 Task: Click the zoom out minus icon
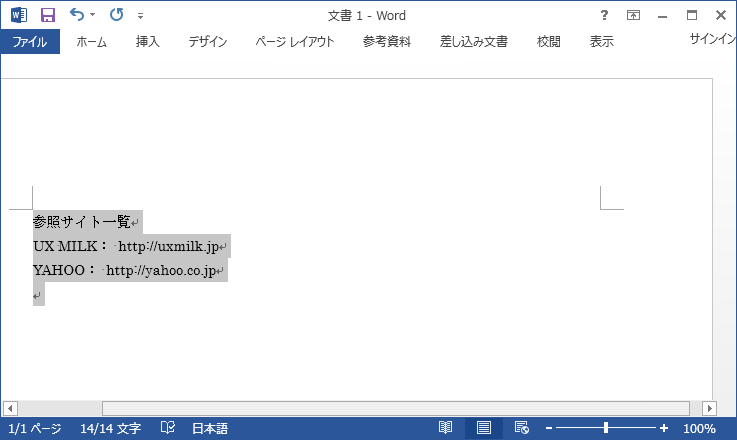tap(548, 428)
